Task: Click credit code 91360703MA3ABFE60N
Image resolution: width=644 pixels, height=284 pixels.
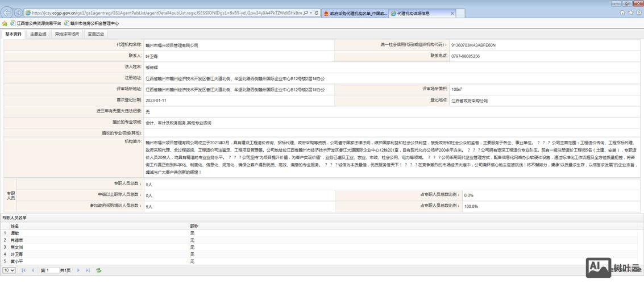Action: coord(473,45)
